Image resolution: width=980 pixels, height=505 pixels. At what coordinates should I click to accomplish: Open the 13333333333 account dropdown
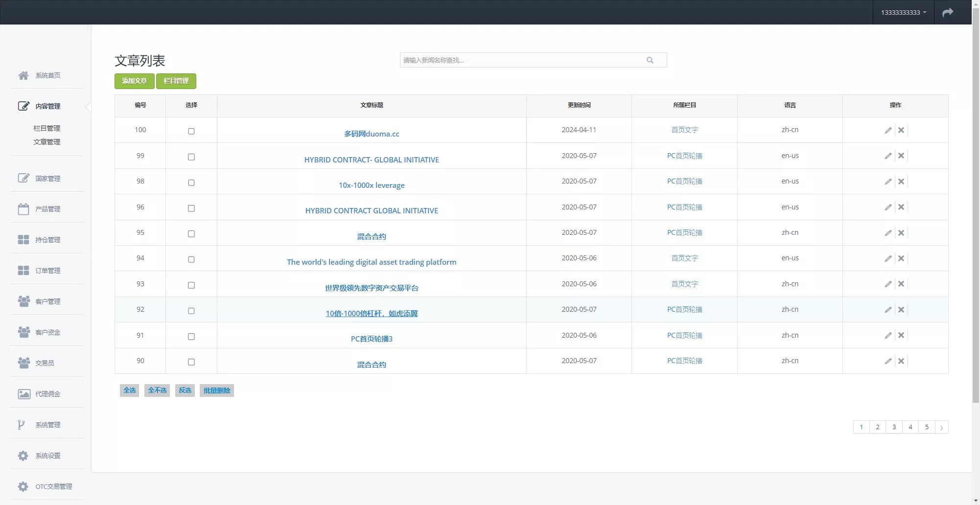point(903,12)
